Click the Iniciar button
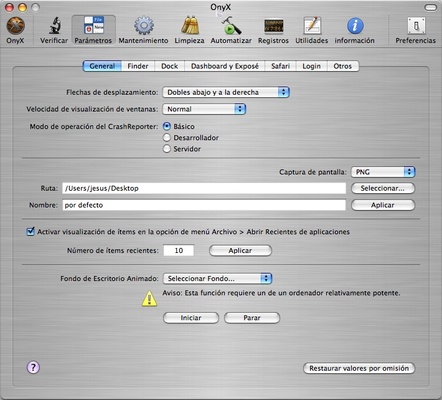Viewport: 442px width, 400px height. 191,318
